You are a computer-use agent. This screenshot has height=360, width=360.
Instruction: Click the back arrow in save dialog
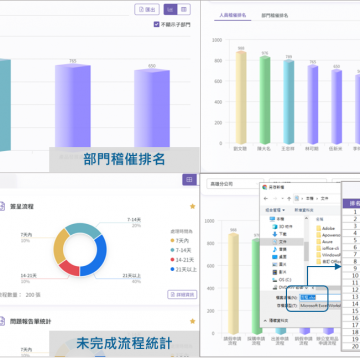click(266, 198)
